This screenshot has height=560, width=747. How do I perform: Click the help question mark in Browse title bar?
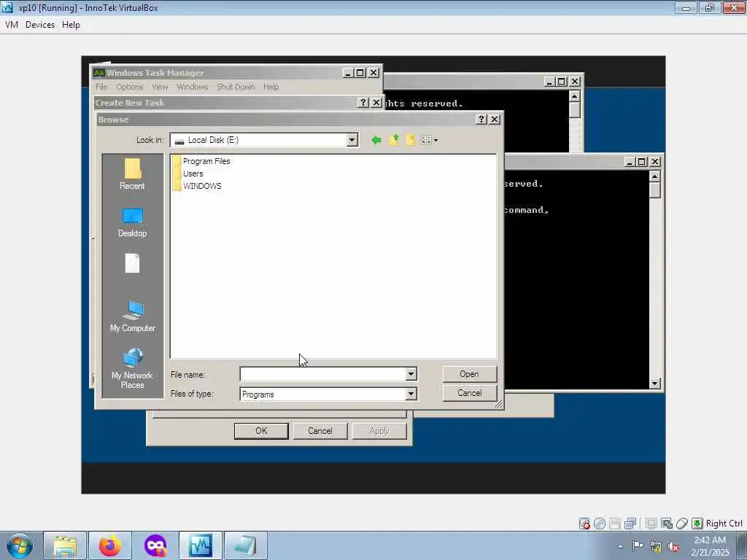481,119
